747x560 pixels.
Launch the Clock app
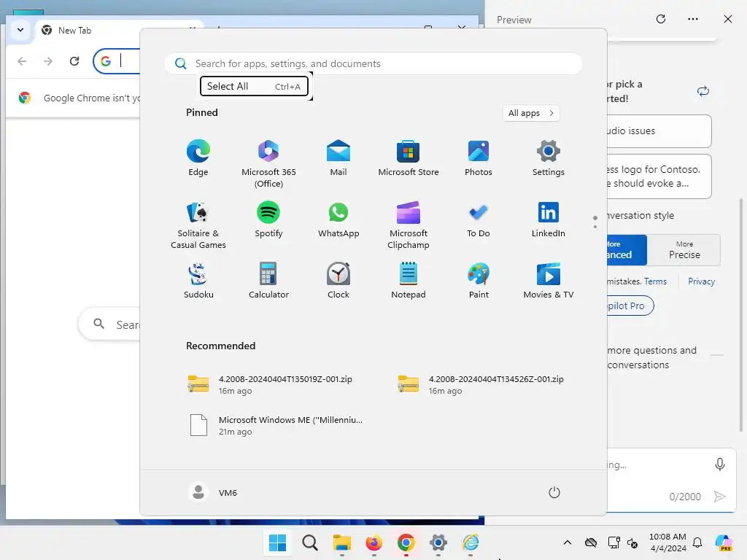point(338,281)
